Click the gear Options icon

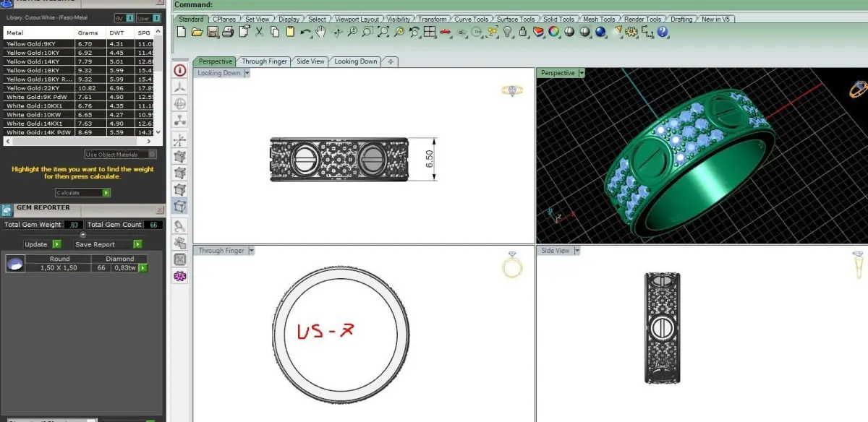(x=631, y=31)
